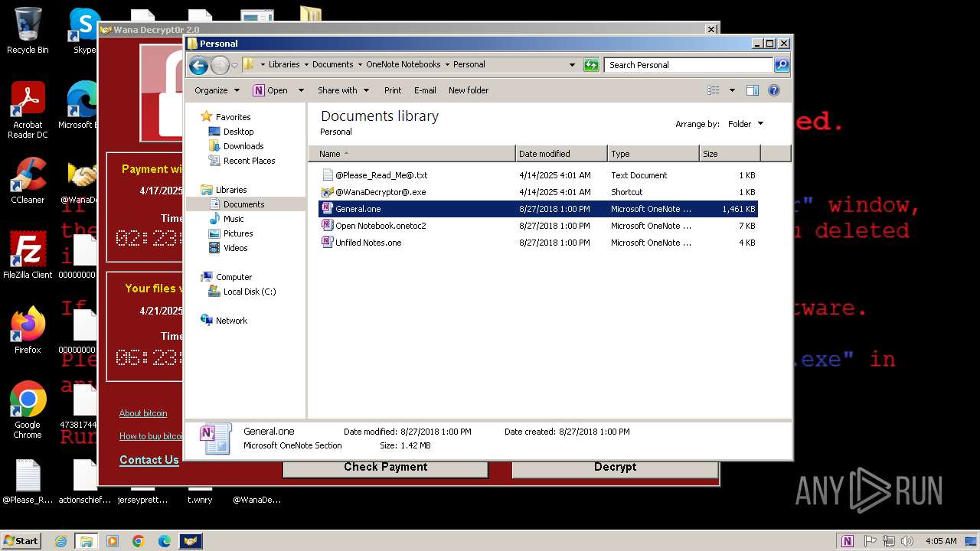Viewport: 980px width, 551px height.
Task: Expand the breadcrumb arrow after Documents
Action: (360, 65)
